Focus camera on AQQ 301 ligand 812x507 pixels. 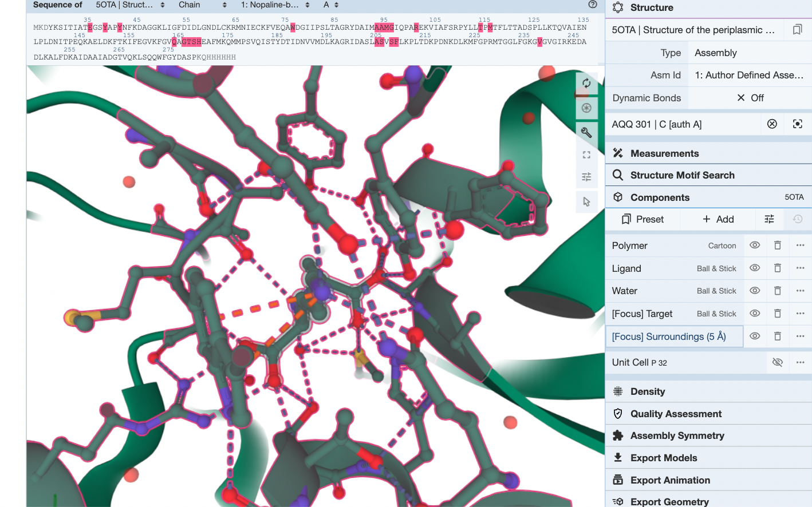(797, 124)
